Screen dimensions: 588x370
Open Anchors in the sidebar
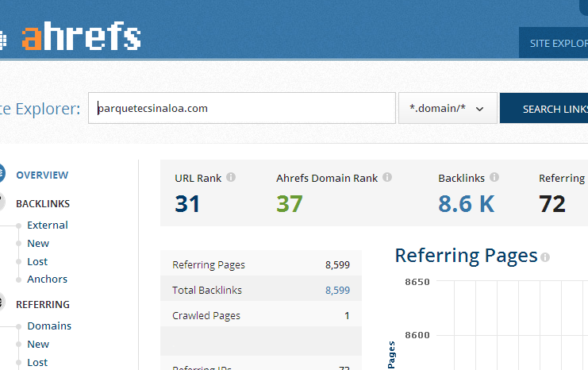[x=48, y=279]
